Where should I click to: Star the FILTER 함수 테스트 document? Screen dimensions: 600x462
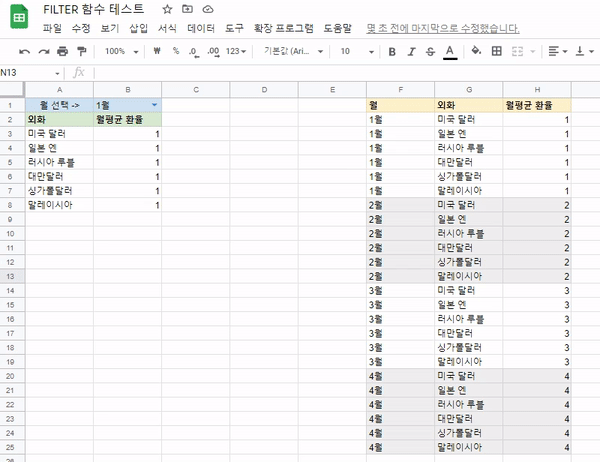[x=167, y=9]
